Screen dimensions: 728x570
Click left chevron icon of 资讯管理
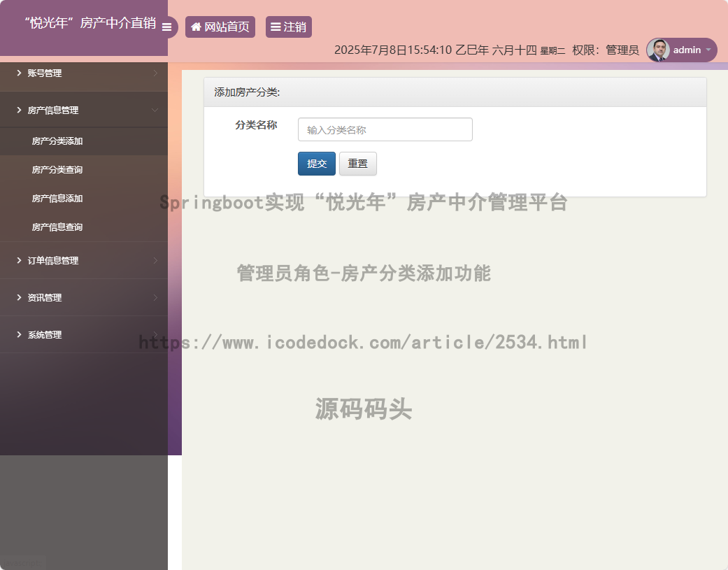coord(19,297)
